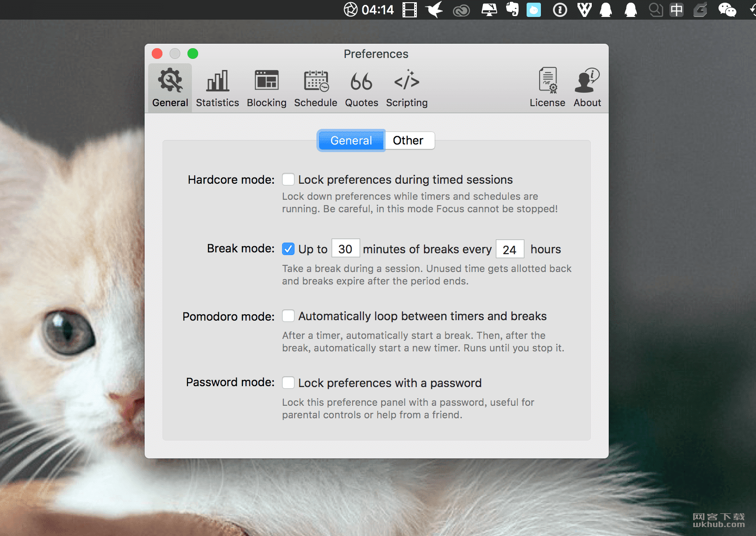Click the Focus timer 04:14 in menu bar
This screenshot has height=536, width=756.
(369, 10)
